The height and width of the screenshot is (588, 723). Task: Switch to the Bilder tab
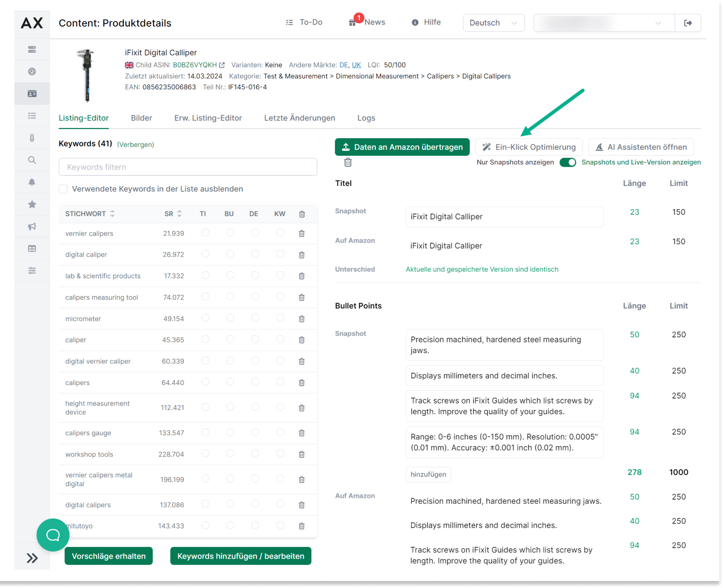click(141, 118)
